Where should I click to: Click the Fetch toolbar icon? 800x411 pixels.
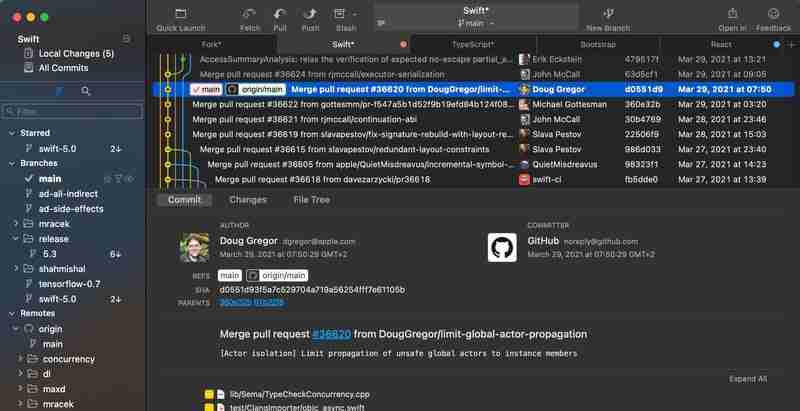(x=249, y=14)
